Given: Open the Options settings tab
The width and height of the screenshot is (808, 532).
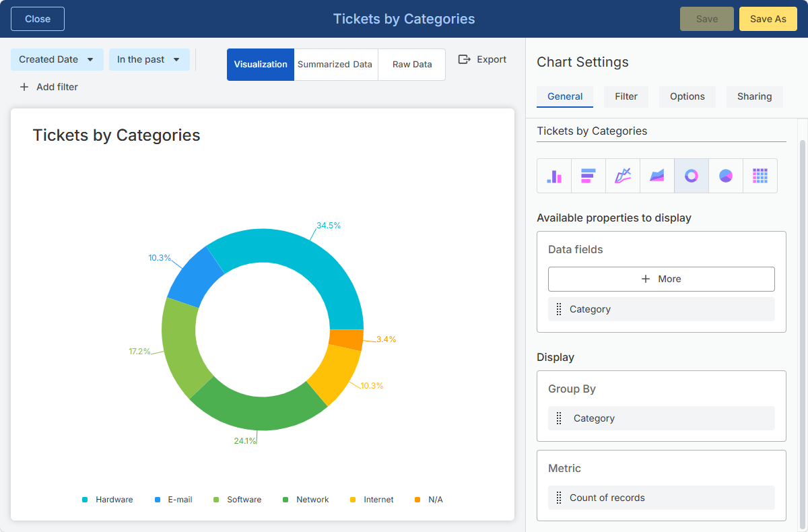Looking at the screenshot, I should tap(687, 96).
